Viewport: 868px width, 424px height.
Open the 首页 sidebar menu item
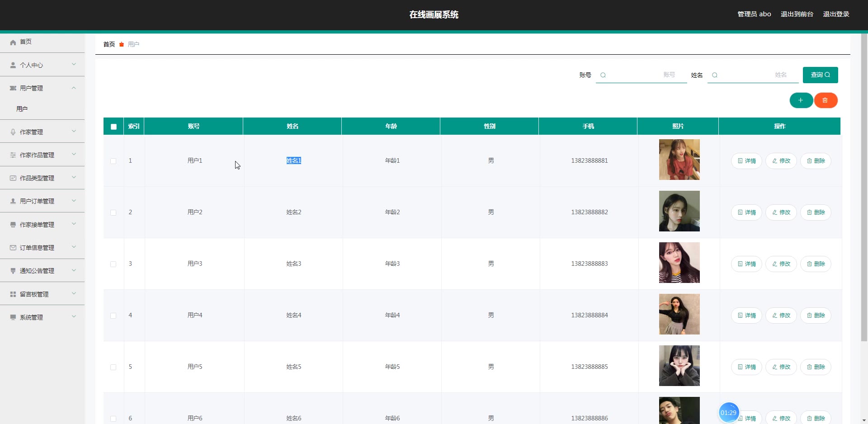pos(42,42)
